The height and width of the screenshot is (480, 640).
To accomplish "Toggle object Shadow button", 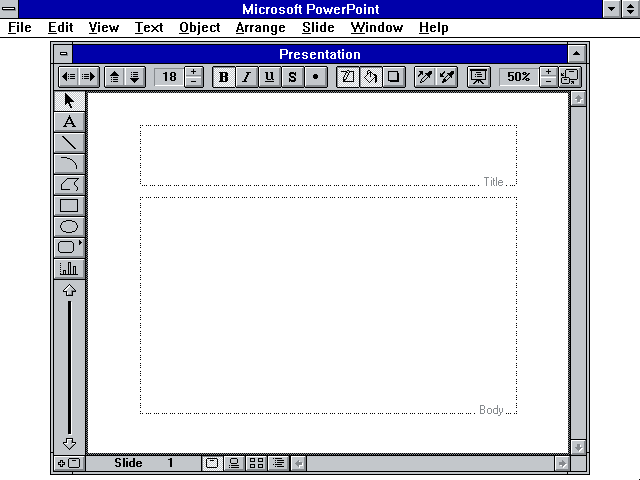I will click(x=393, y=77).
